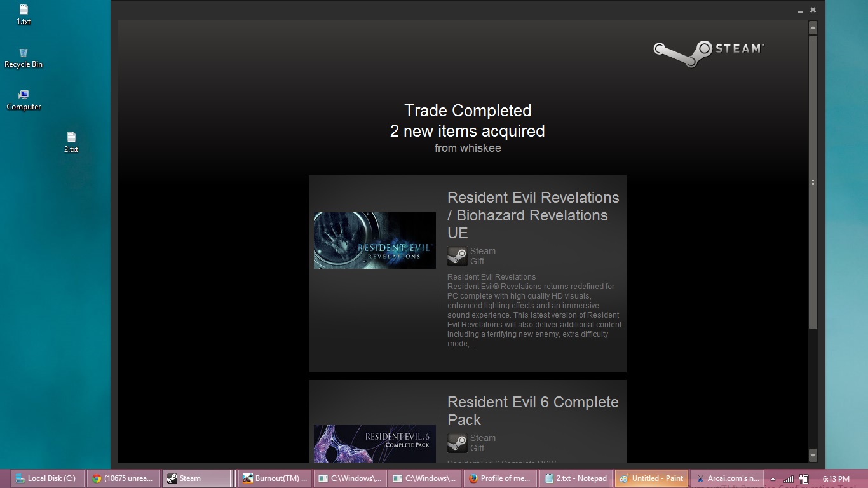Open Resident Evil Revelations / Biohazard title
The image size is (868, 488).
(x=532, y=215)
